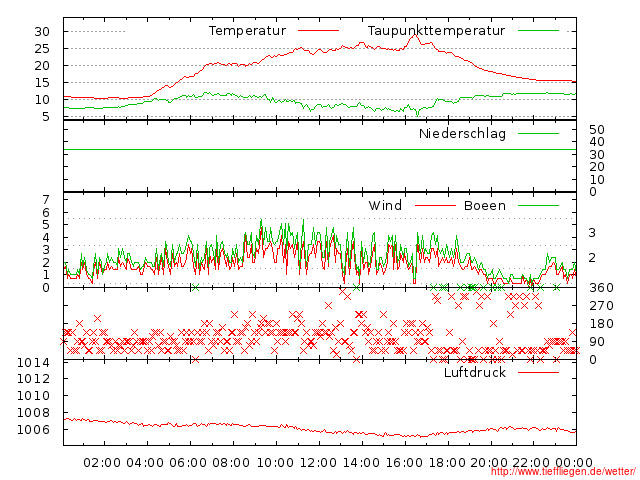Click the Boeen legend label
The height and width of the screenshot is (480, 640).
tap(485, 206)
